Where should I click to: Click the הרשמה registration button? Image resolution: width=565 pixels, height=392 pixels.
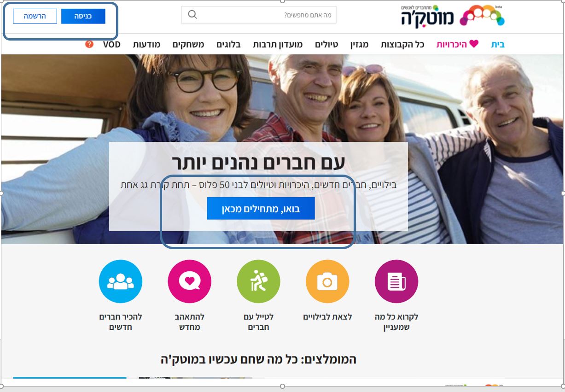point(35,16)
